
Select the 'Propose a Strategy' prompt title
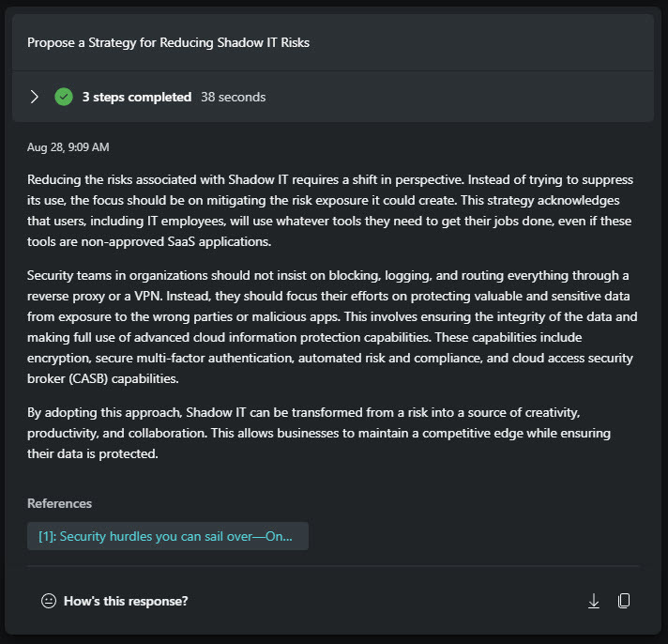pos(168,42)
